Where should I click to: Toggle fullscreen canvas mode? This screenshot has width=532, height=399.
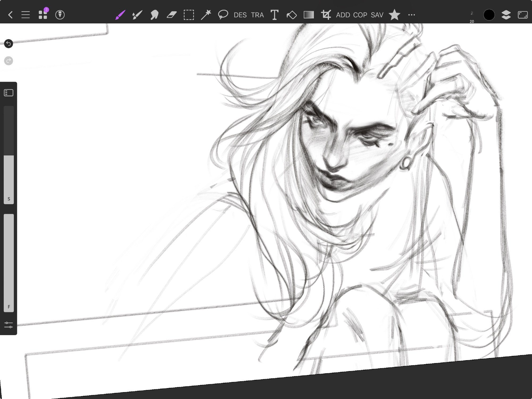coord(523,15)
